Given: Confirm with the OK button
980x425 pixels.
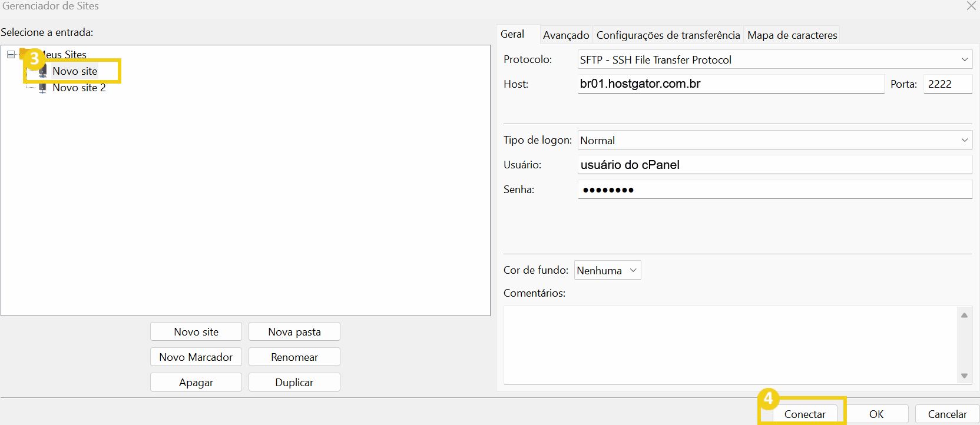Looking at the screenshot, I should coord(876,414).
